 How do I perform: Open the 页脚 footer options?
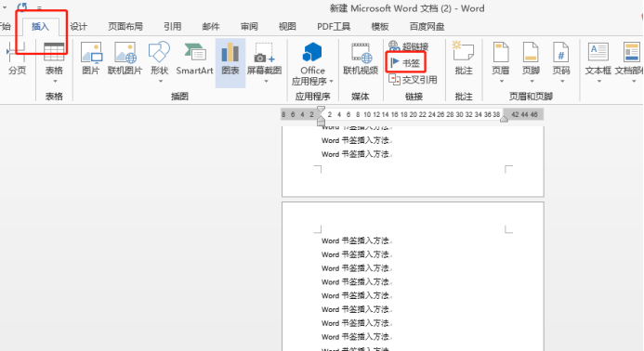(x=531, y=61)
